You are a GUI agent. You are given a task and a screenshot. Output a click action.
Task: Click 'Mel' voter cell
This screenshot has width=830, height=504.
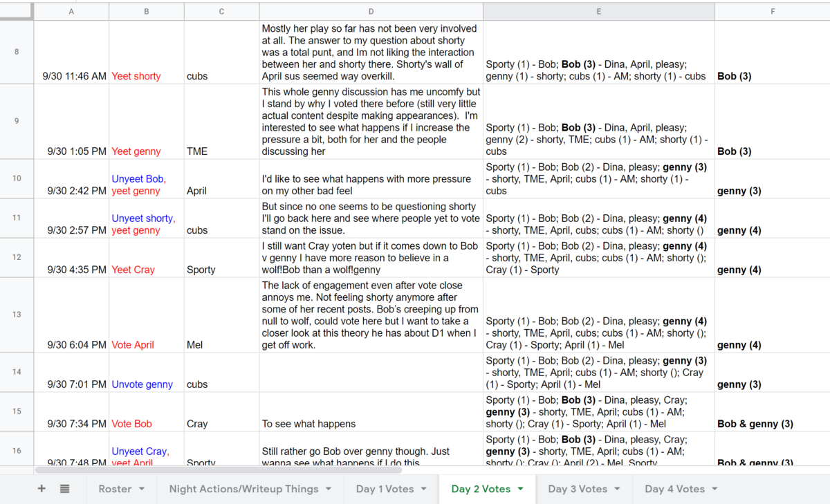click(x=221, y=315)
